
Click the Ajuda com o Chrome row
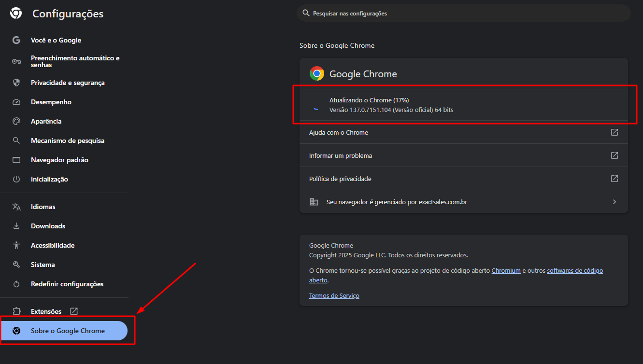pyautogui.click(x=464, y=132)
